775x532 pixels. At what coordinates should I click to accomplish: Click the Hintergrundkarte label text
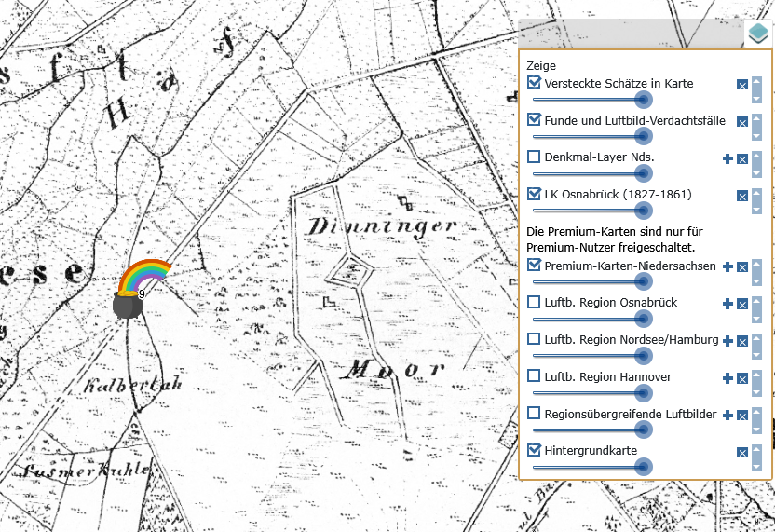click(591, 450)
